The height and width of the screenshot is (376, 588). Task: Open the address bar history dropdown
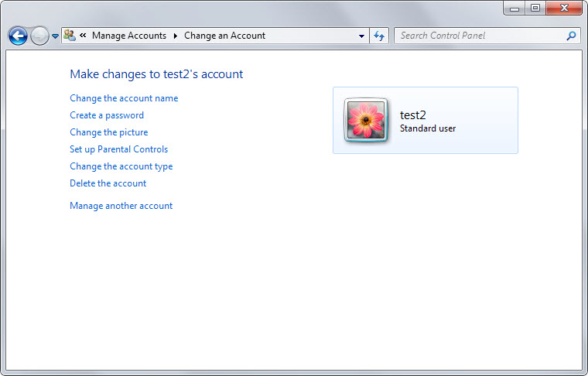click(x=362, y=36)
